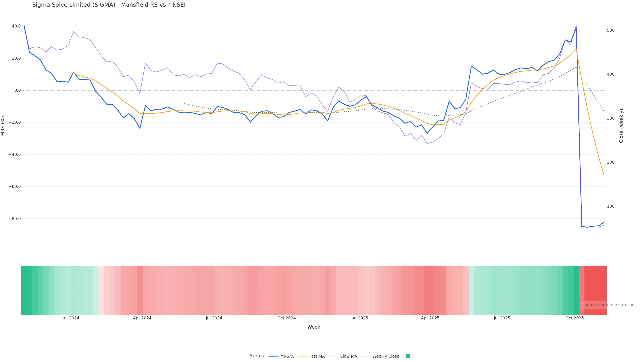644x362 pixels.
Task: Click the Sigma Solve Limited chart title
Action: (x=109, y=5)
